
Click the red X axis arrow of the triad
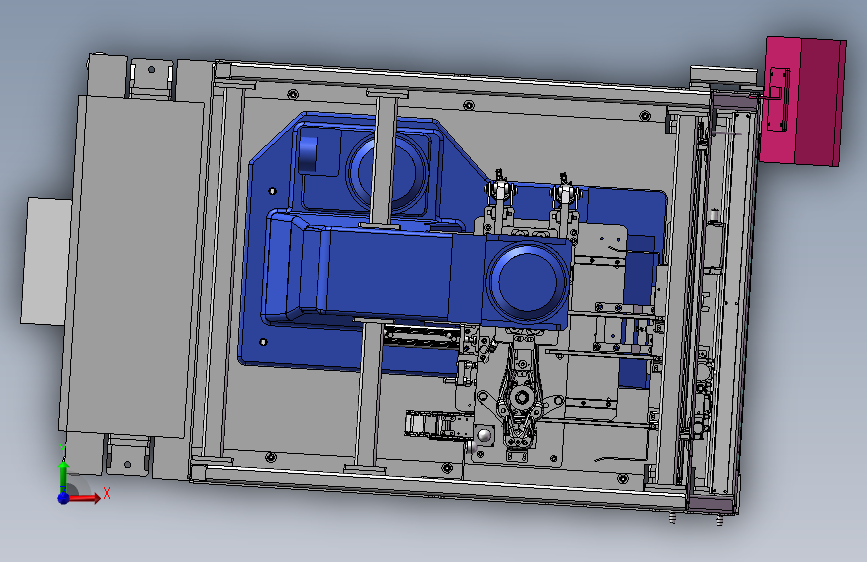coord(84,498)
